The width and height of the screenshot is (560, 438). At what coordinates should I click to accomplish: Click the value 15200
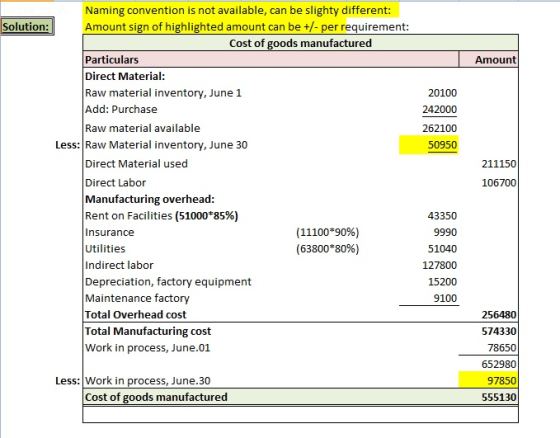pyautogui.click(x=442, y=282)
